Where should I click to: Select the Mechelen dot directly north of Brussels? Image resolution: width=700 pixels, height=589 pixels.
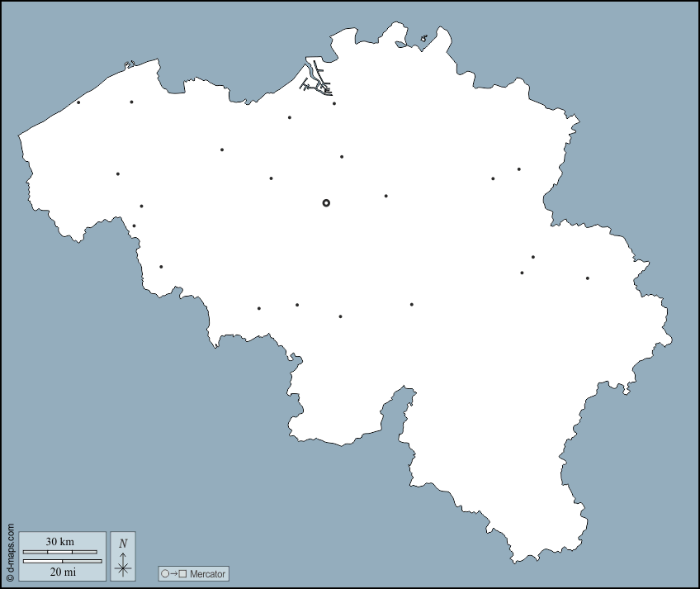point(342,156)
